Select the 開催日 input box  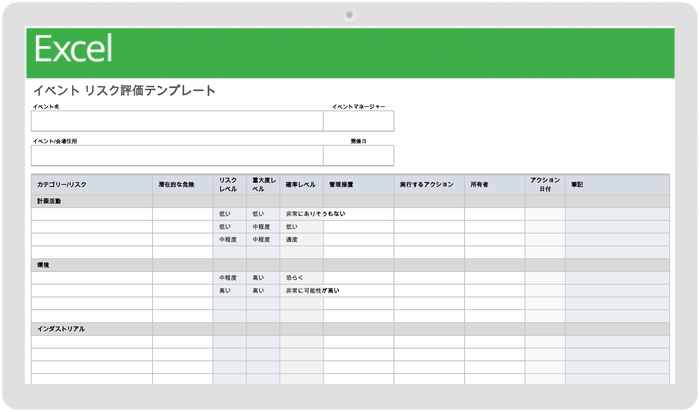coord(358,155)
